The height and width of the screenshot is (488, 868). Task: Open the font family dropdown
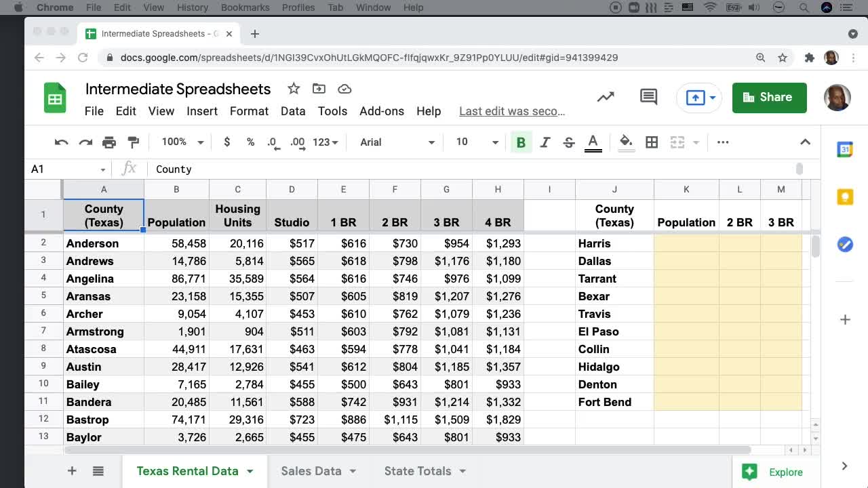(x=397, y=142)
